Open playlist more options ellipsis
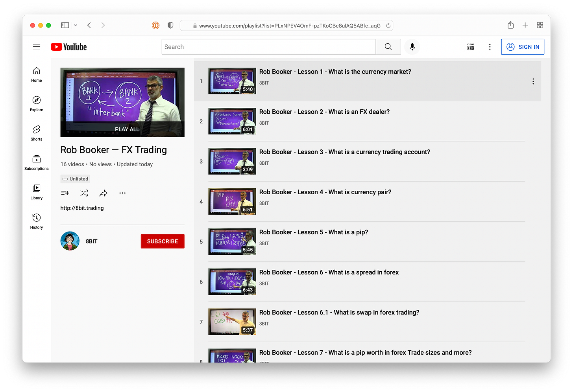The width and height of the screenshot is (573, 392). pyautogui.click(x=122, y=193)
